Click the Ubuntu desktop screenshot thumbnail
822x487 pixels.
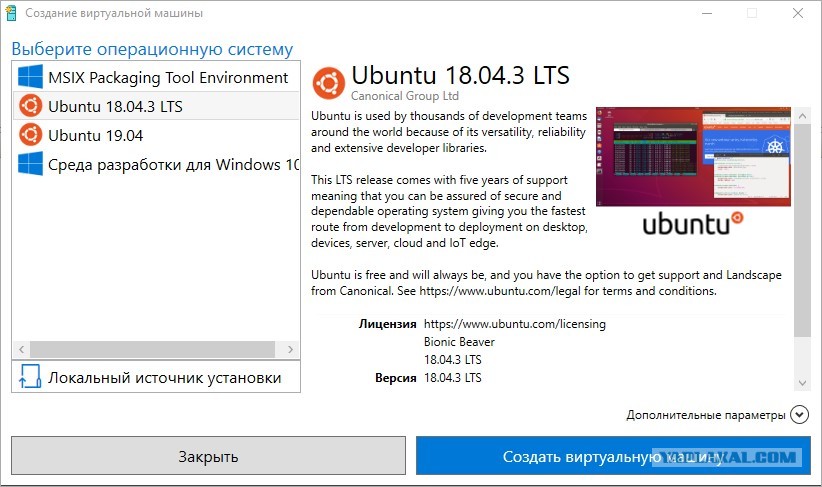pyautogui.click(x=693, y=156)
